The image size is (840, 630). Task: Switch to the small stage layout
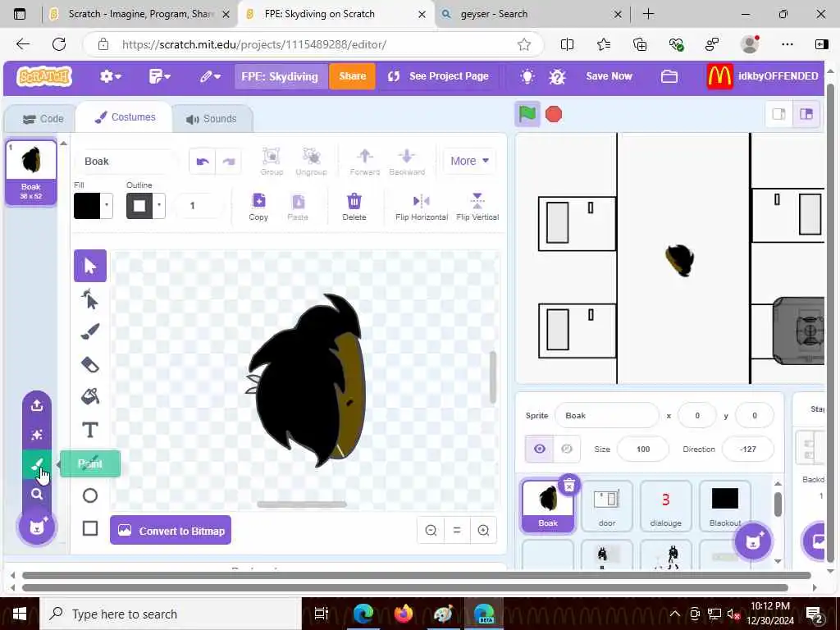pyautogui.click(x=778, y=114)
